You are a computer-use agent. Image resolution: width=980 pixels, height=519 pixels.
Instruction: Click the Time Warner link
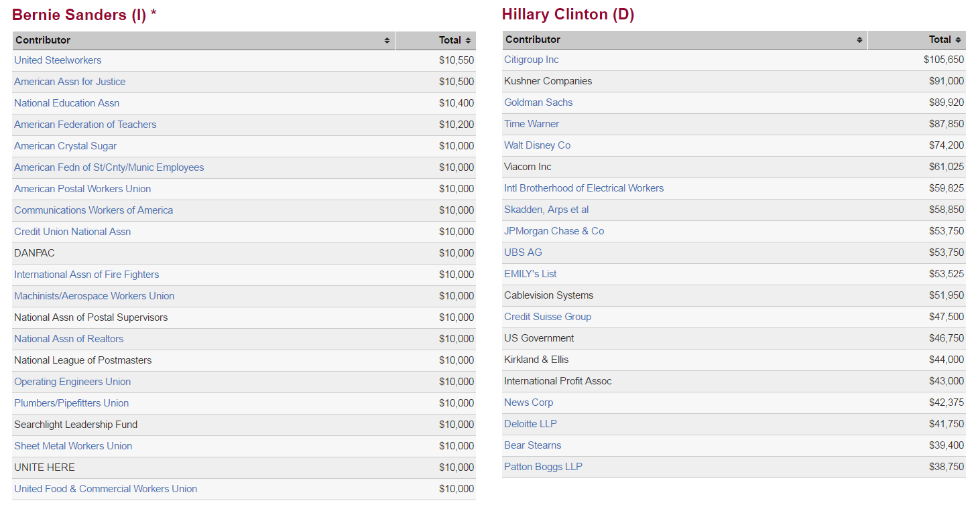click(x=532, y=124)
